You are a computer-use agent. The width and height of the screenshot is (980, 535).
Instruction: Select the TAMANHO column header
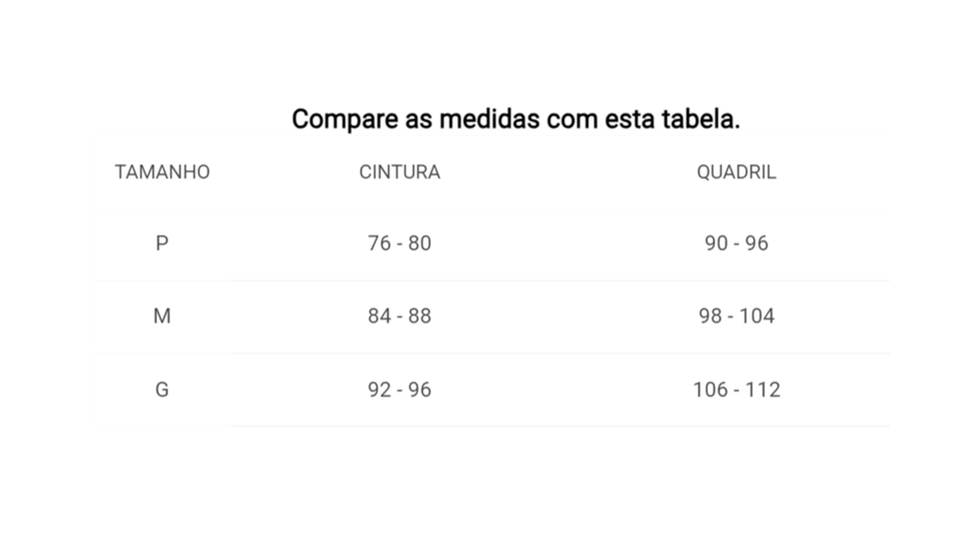162,172
